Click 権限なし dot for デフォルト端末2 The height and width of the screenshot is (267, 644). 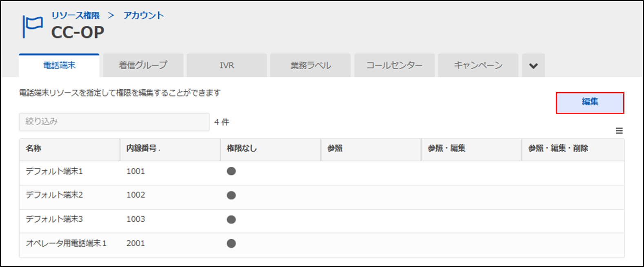click(x=231, y=195)
